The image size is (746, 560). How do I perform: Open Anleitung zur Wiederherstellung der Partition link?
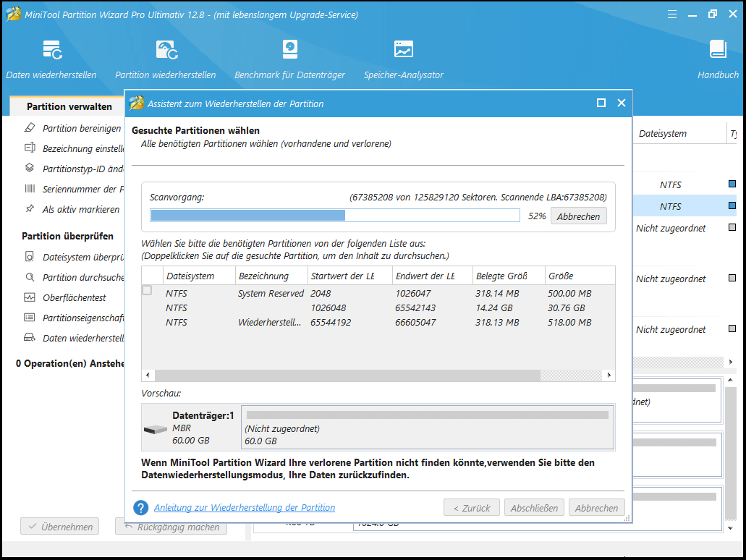coord(245,508)
